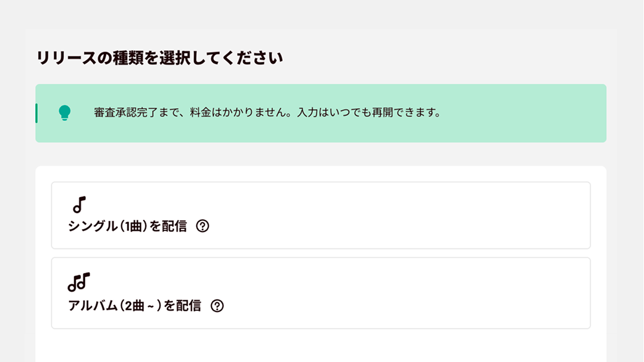Select the アルバム(2曲~)を配信 label text

pos(135,306)
